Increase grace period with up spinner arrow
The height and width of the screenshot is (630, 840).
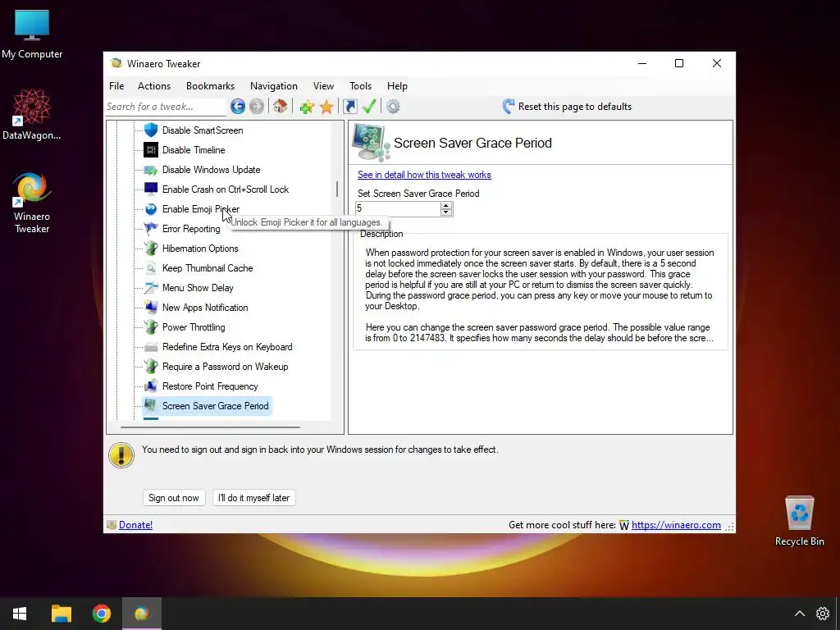[x=445, y=205]
